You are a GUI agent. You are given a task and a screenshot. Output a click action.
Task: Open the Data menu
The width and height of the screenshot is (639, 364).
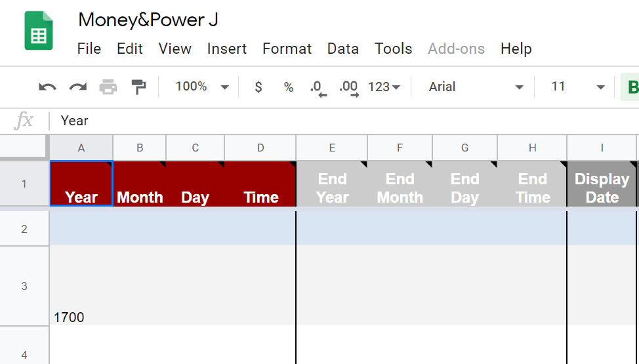pos(342,49)
